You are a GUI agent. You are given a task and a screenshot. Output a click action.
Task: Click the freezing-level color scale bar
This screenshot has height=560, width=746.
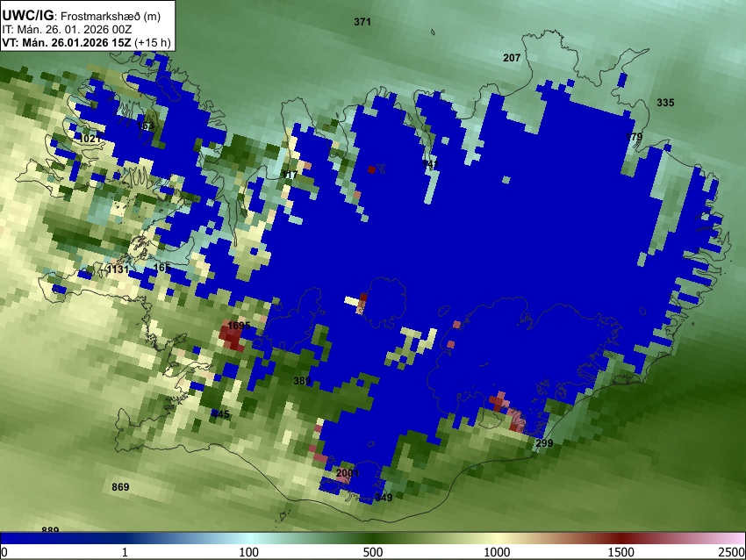pos(373,538)
